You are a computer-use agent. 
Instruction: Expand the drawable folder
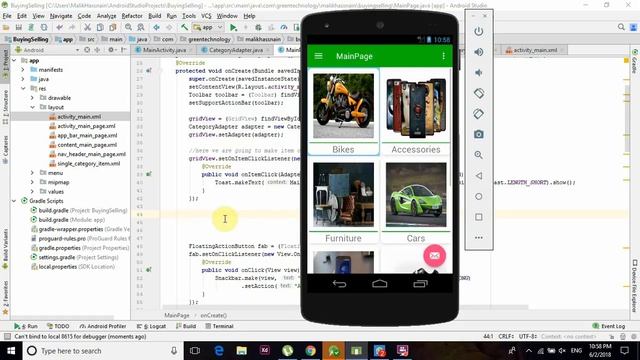point(32,98)
